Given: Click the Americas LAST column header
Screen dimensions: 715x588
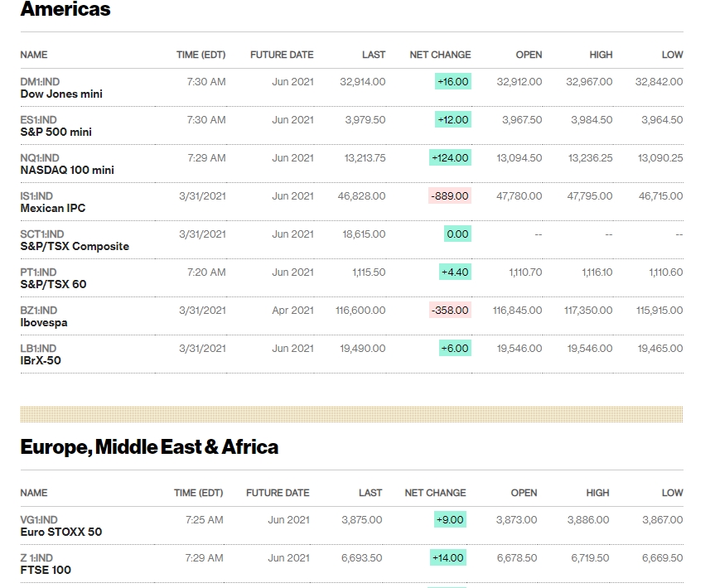Looking at the screenshot, I should tap(374, 55).
